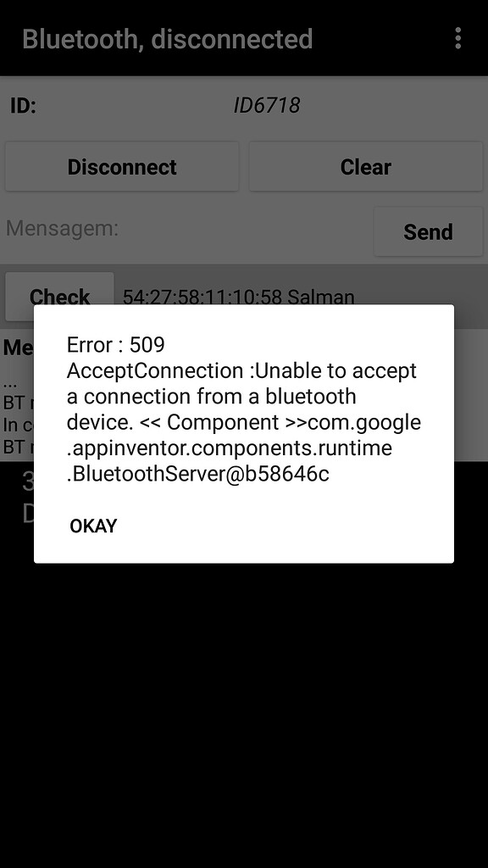This screenshot has height=868, width=488.
Task: Tap the ".BluetoothServer@b58646c" text line
Action: pyautogui.click(x=197, y=473)
